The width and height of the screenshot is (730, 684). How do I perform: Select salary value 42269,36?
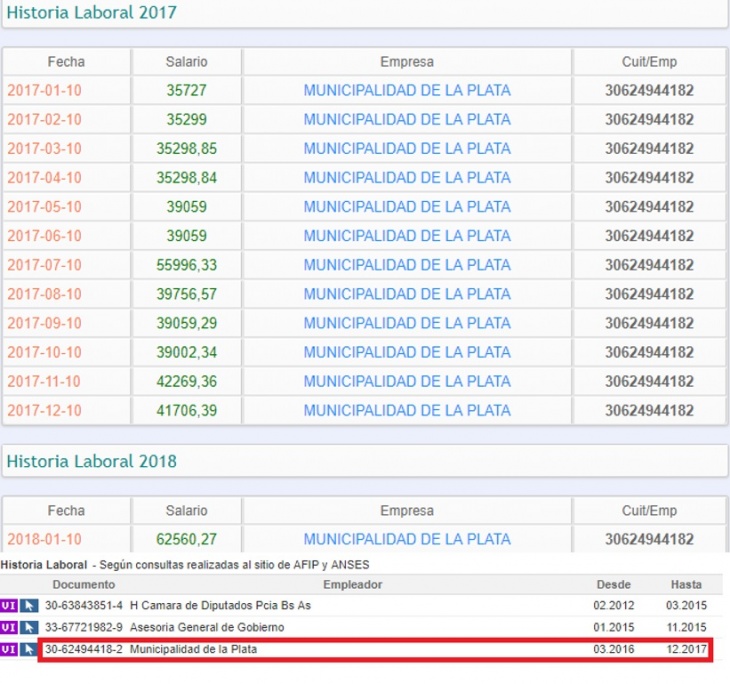[x=186, y=381]
